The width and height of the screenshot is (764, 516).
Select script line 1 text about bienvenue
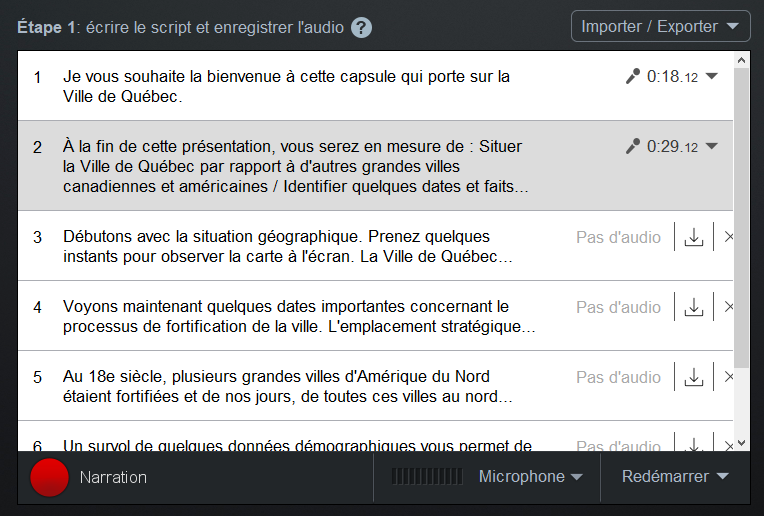pos(286,86)
